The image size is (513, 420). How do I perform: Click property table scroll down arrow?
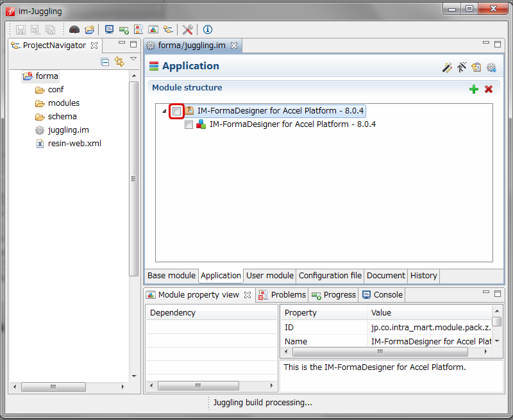tap(497, 341)
